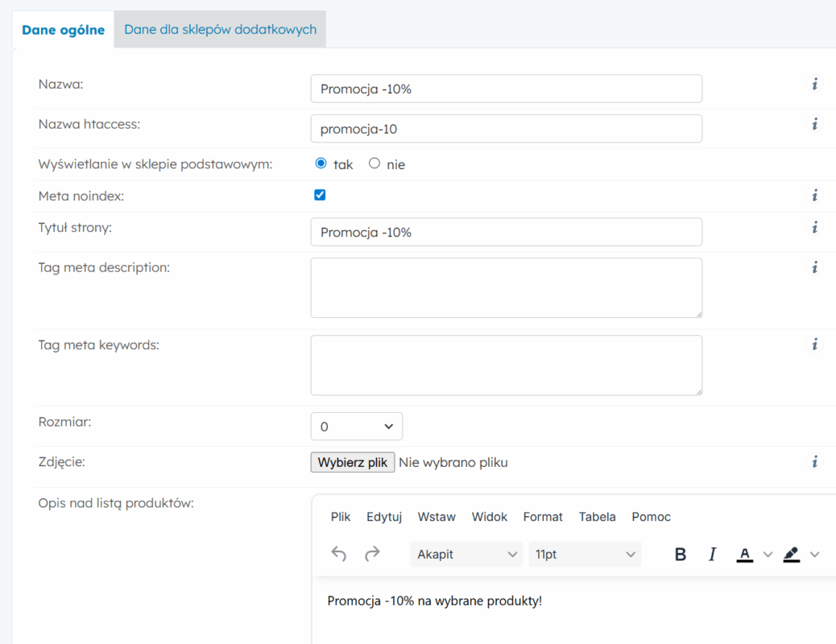Toggle bold formatting in the editor

(x=681, y=554)
